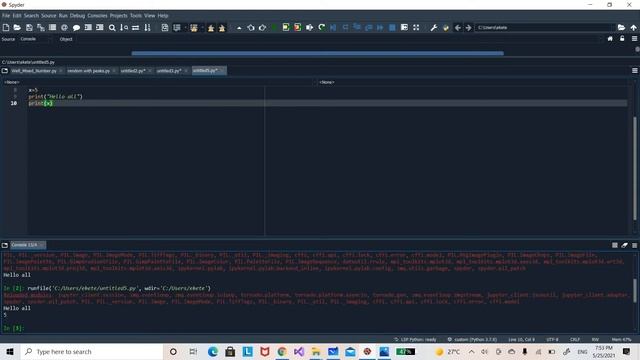Image resolution: width=640 pixels, height=360 pixels.
Task: Browse editor tabs folder icon
Action: pyautogui.click(x=5, y=71)
